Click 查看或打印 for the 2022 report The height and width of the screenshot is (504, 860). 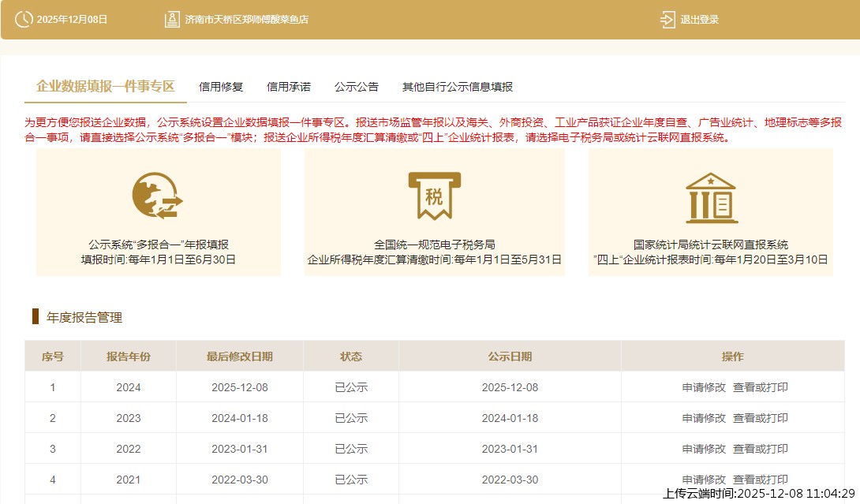coord(761,449)
